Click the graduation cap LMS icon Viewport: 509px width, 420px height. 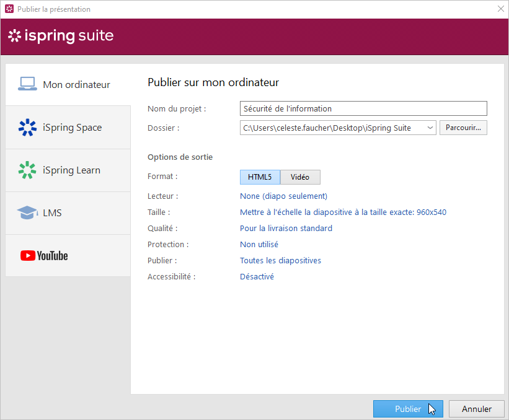point(27,212)
